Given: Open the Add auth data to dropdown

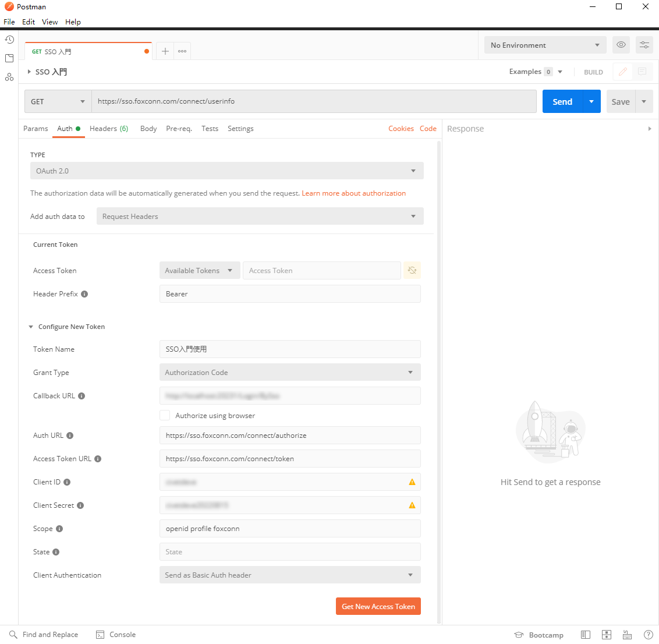Looking at the screenshot, I should pos(260,216).
